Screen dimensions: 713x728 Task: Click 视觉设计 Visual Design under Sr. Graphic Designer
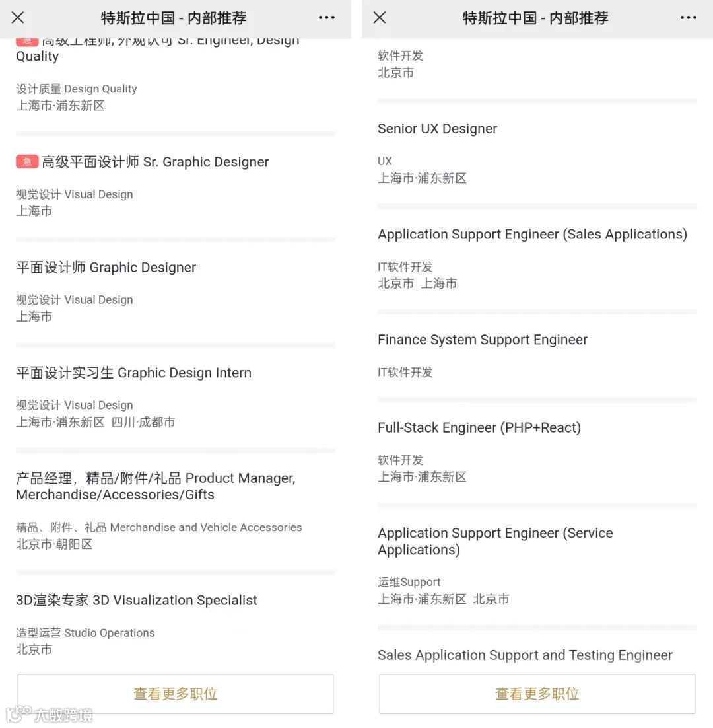[x=74, y=194]
